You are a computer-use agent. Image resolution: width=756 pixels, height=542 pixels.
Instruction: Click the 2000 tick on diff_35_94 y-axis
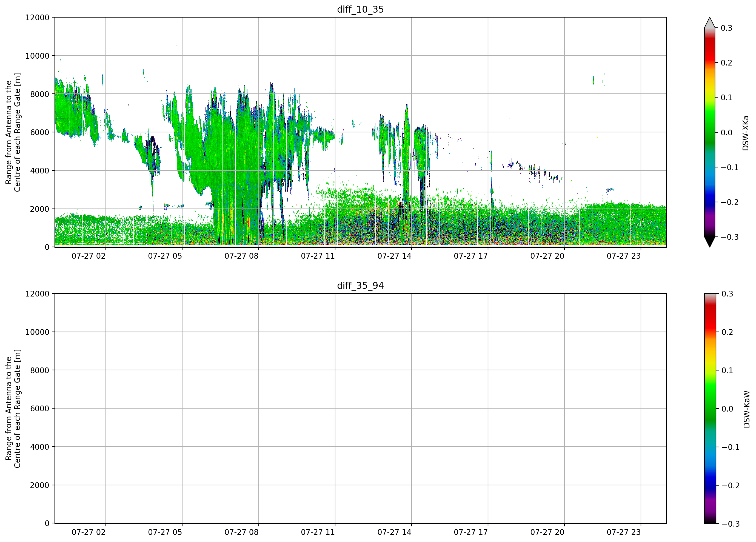pyautogui.click(x=40, y=485)
